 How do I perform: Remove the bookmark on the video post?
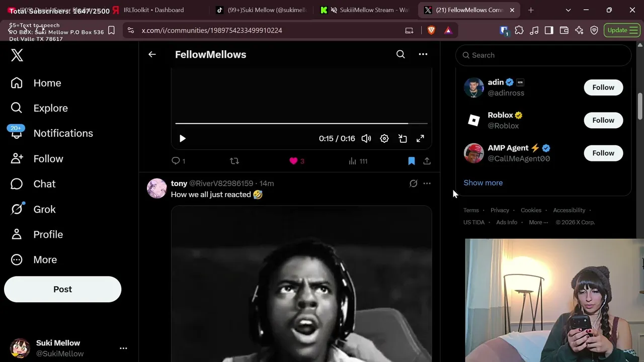(412, 161)
